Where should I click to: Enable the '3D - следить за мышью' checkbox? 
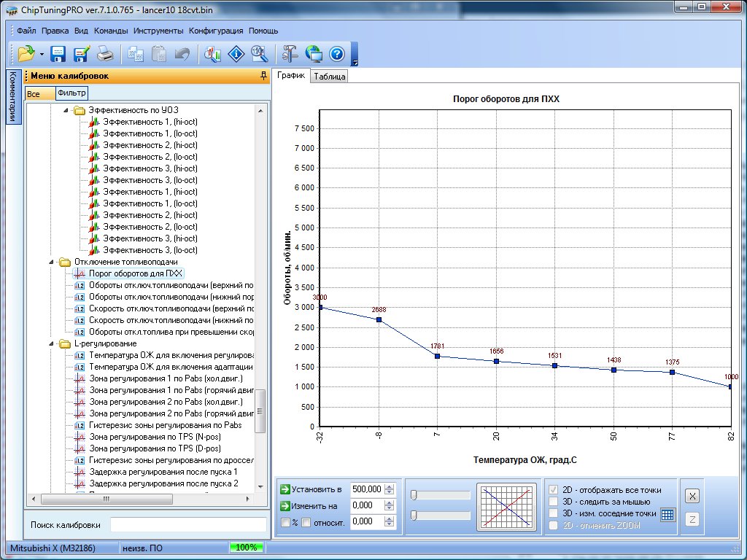pyautogui.click(x=554, y=502)
